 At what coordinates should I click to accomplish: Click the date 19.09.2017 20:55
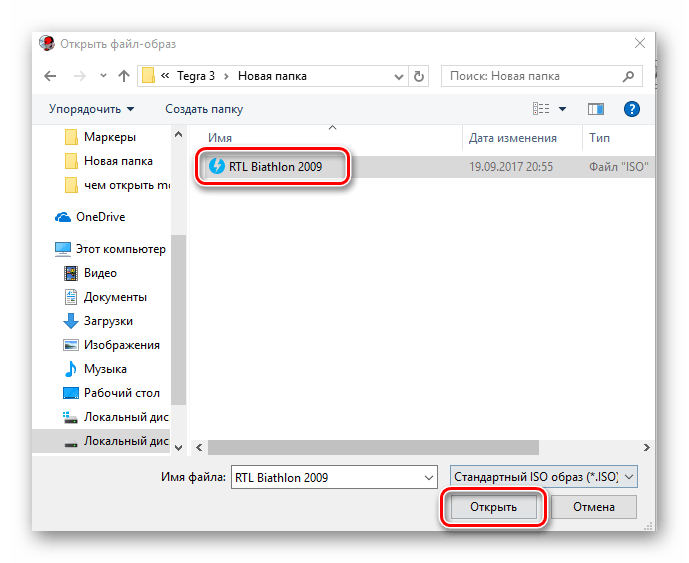511,167
